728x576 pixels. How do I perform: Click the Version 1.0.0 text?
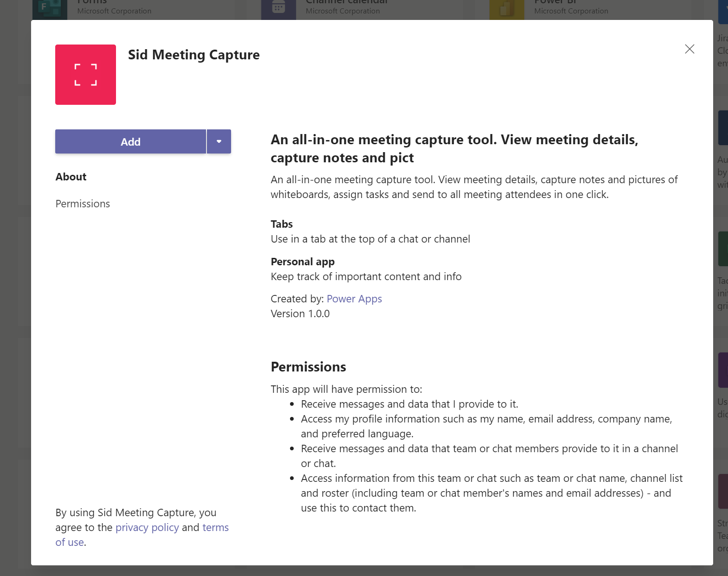(x=300, y=314)
